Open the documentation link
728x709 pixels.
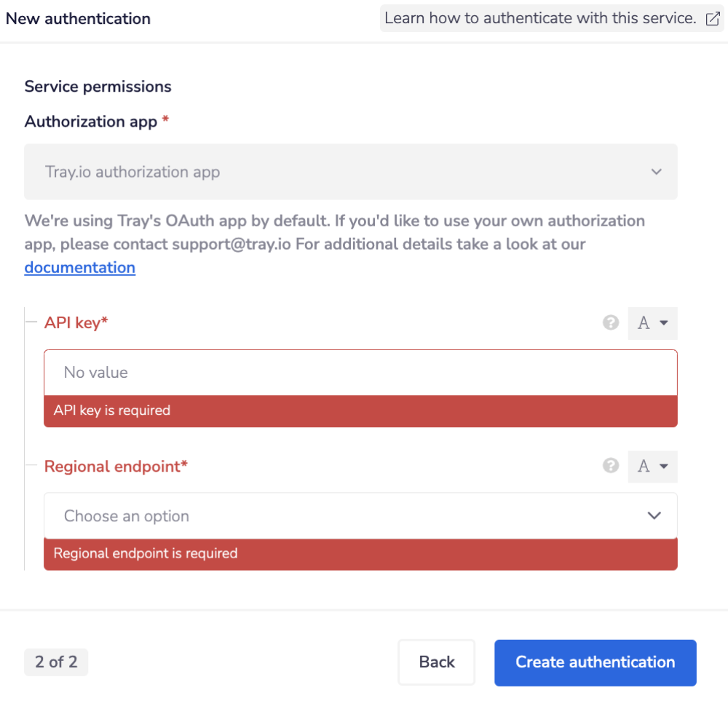(79, 267)
